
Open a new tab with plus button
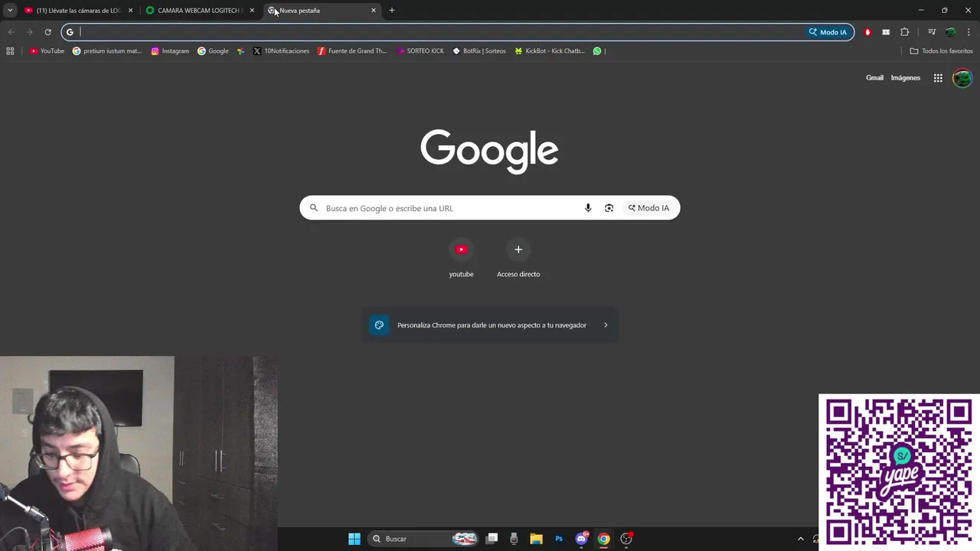[x=392, y=10]
